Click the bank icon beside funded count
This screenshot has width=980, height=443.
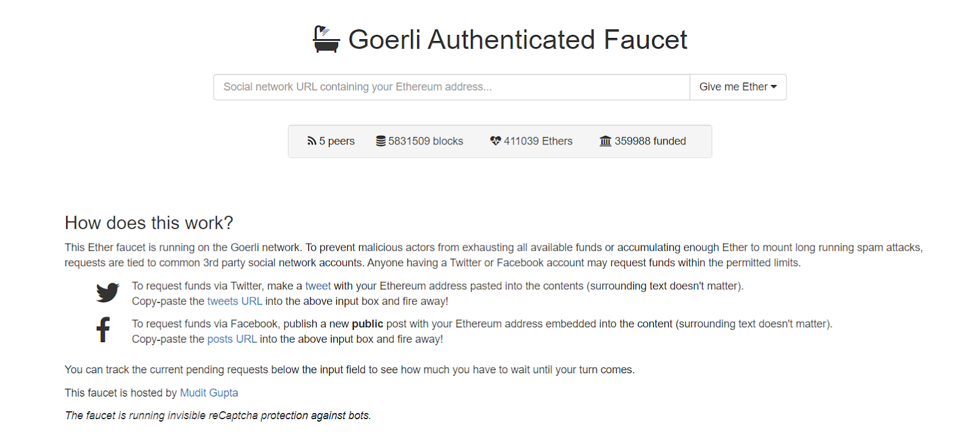click(x=605, y=141)
